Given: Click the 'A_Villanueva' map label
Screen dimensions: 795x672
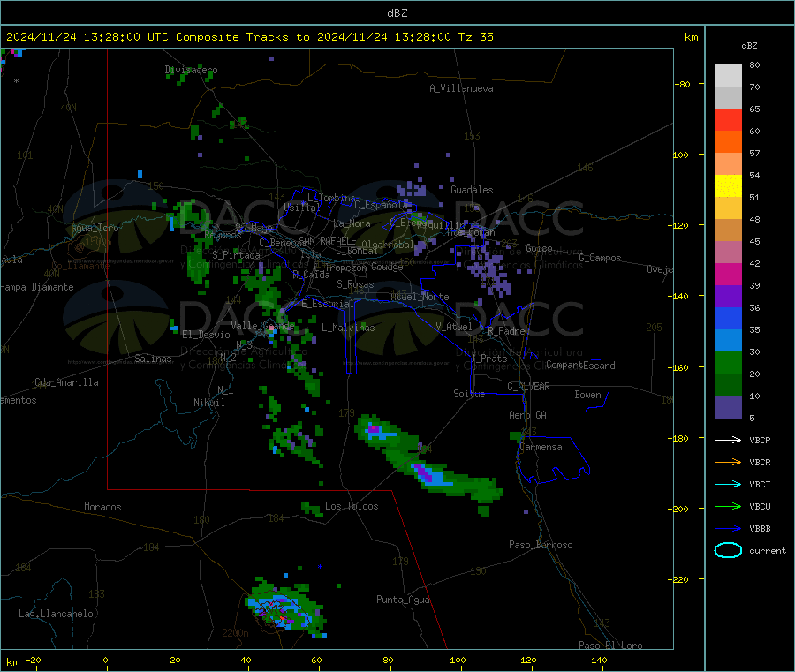Looking at the screenshot, I should (x=461, y=88).
